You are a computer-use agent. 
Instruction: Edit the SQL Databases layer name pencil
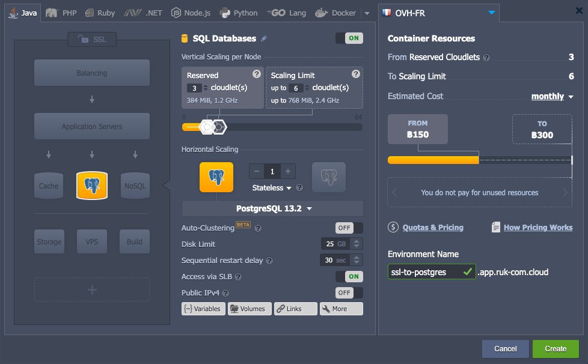264,38
